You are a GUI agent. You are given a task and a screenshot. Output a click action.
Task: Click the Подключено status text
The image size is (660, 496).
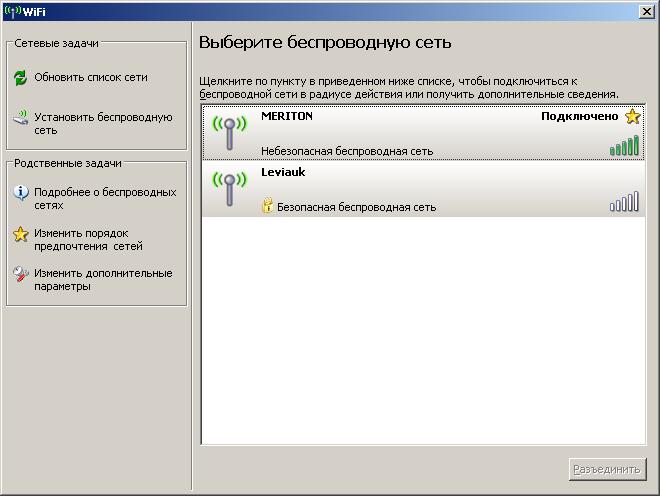point(579,116)
